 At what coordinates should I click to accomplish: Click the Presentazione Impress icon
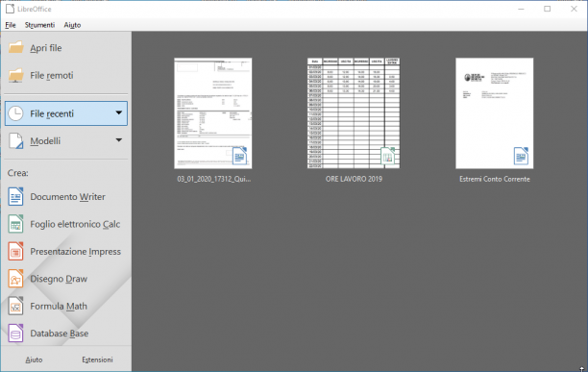click(x=15, y=251)
